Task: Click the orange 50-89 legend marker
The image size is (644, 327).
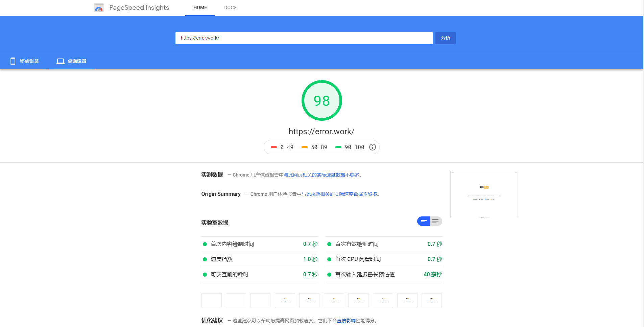Action: pos(305,147)
